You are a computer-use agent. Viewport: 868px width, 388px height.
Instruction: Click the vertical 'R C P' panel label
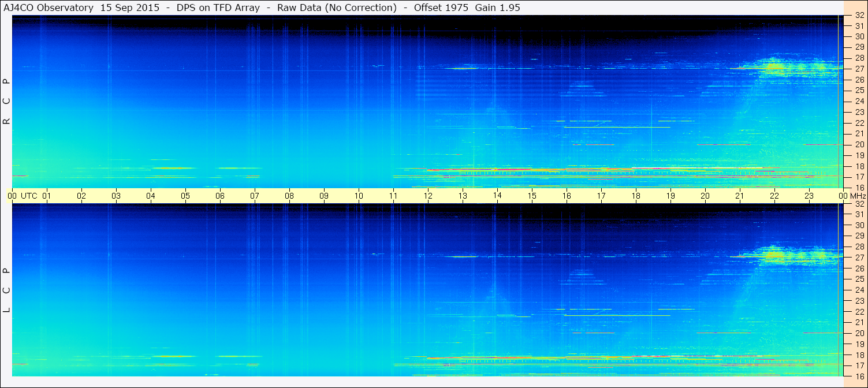6,102
